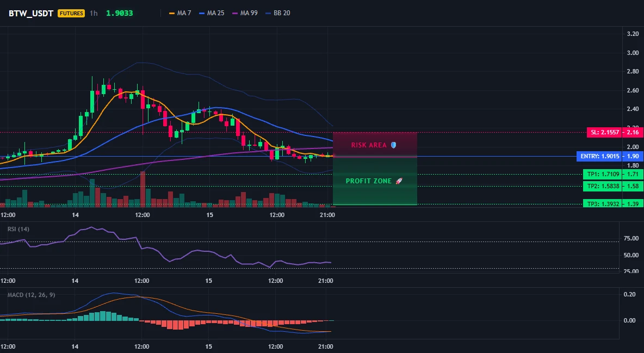Viewport: 644px width, 353px height.
Task: Click the 1.80 price axis value
Action: 633,165
